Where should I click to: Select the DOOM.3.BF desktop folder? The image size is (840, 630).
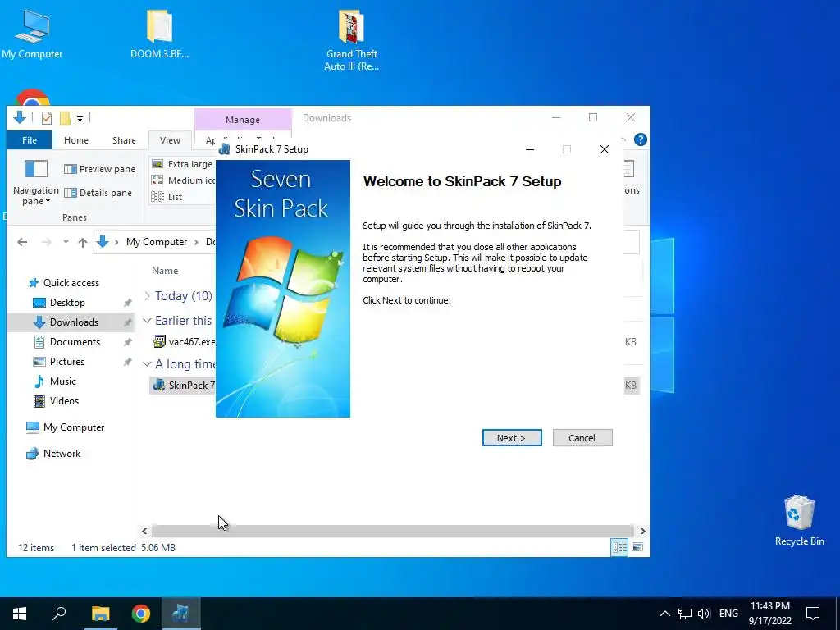tap(159, 34)
